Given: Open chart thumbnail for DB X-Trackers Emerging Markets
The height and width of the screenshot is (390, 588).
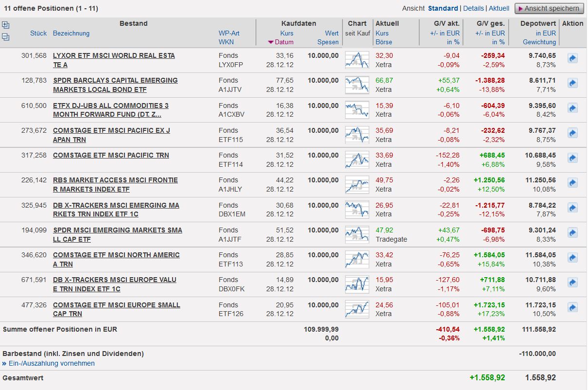Looking at the screenshot, I should 357,209.
